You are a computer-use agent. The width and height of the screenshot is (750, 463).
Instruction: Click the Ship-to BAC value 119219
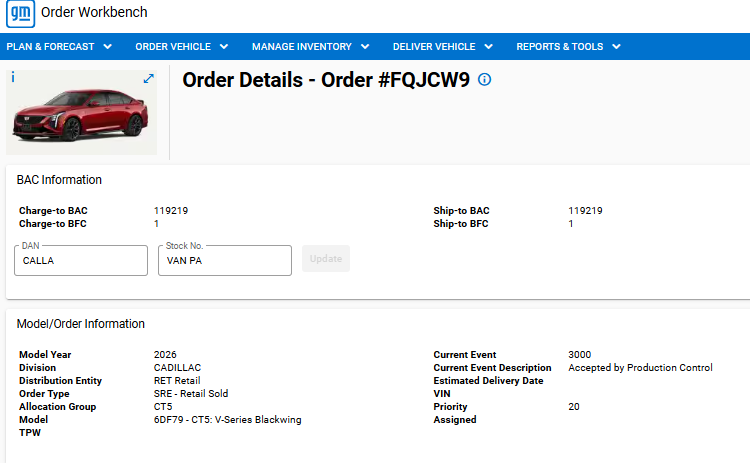585,211
